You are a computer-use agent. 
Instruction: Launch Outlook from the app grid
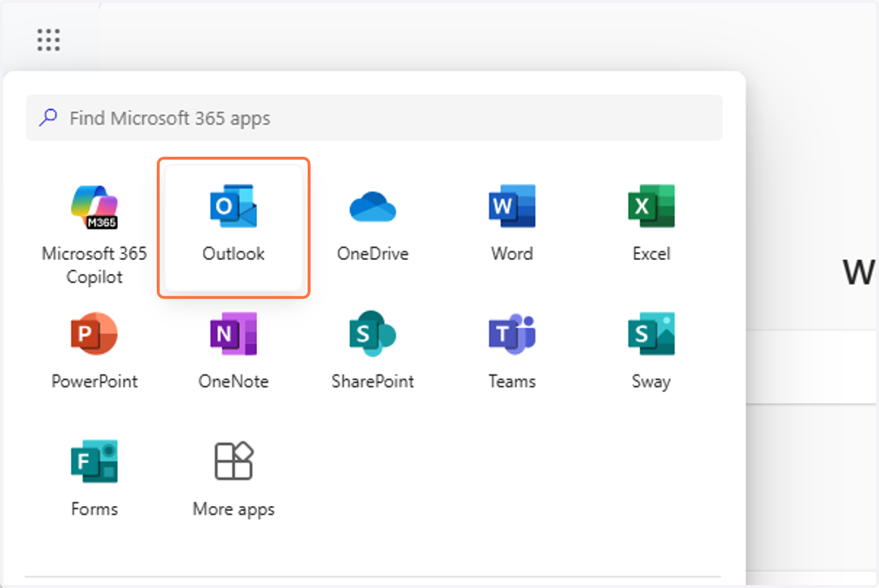click(x=234, y=228)
